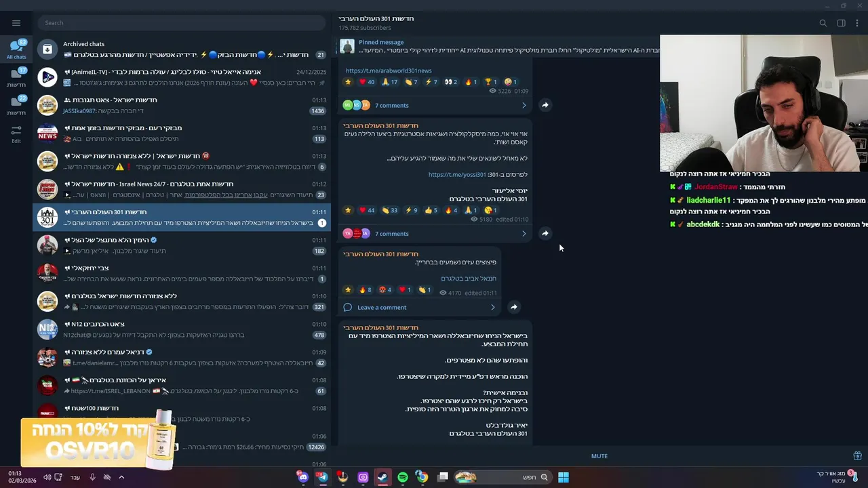The width and height of the screenshot is (868, 488).
Task: Expand 7 comments under the yossi301 post
Action: 434,233
